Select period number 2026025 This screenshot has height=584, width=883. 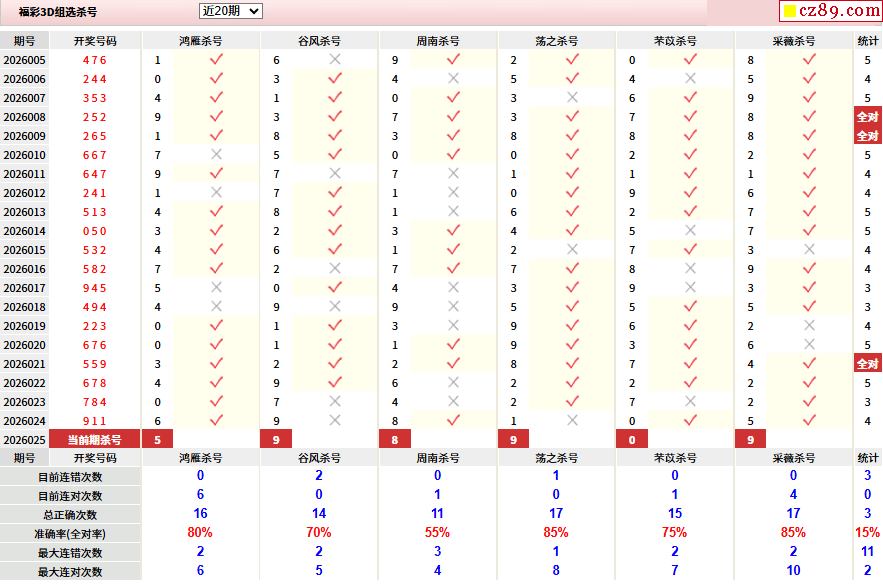(24, 440)
